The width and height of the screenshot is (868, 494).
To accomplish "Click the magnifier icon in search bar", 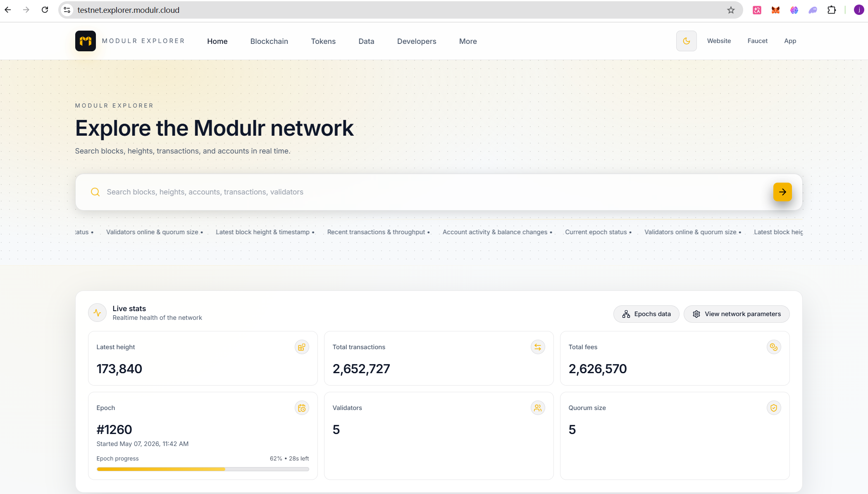I will click(95, 192).
